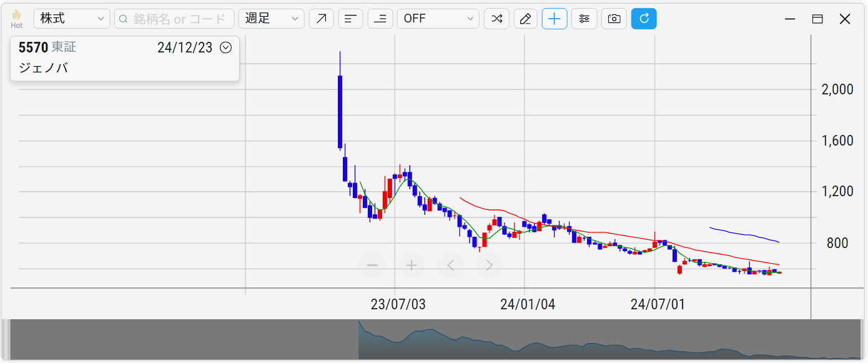
Task: Select the trend line arrow tool
Action: coord(322,19)
